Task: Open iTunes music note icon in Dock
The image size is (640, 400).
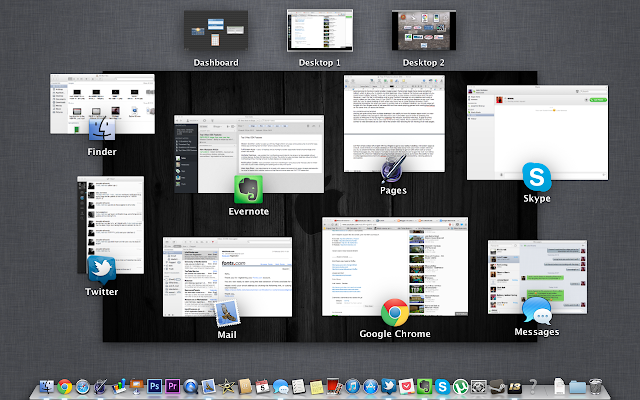Action: point(352,386)
